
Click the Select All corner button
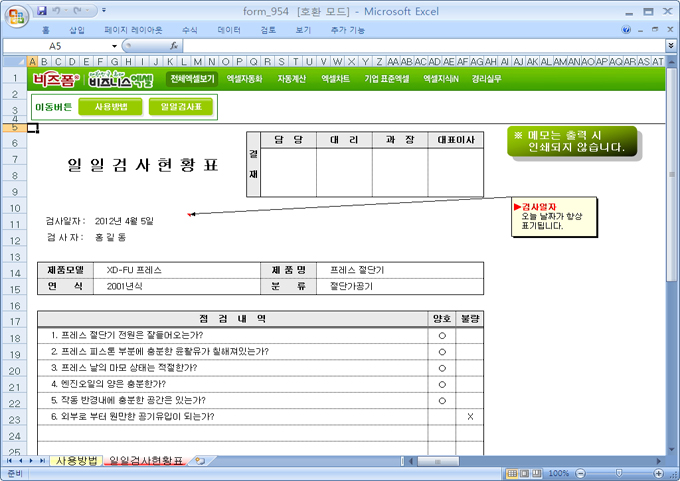tap(15, 61)
